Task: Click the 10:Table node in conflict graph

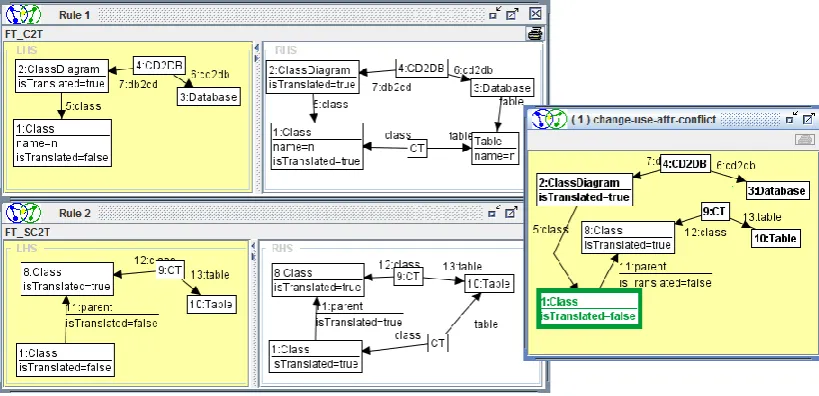Action: (x=776, y=238)
